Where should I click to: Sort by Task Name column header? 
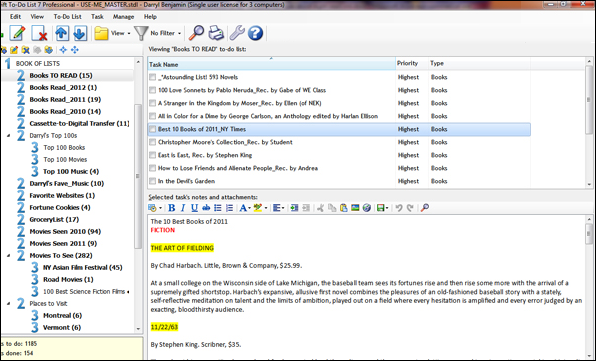click(x=271, y=64)
